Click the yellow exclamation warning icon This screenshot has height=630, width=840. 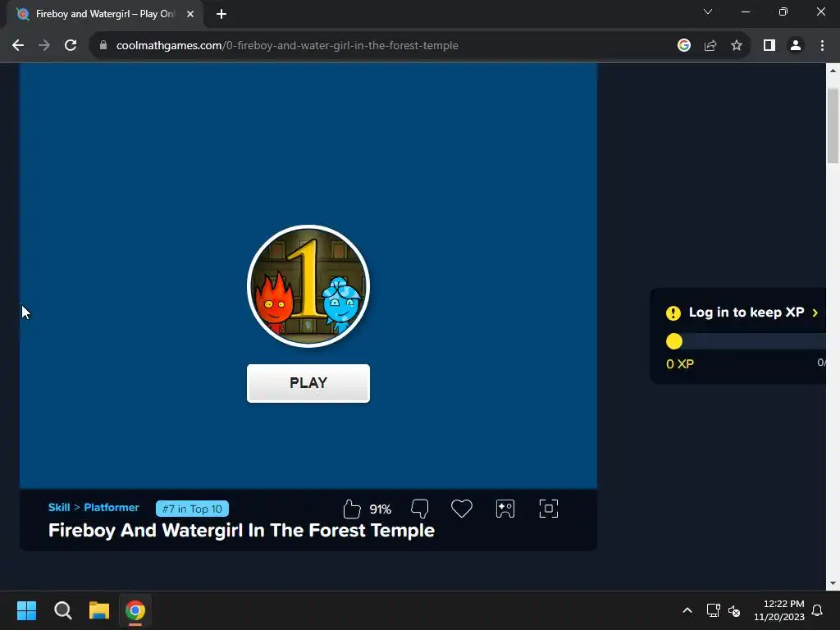[673, 313]
